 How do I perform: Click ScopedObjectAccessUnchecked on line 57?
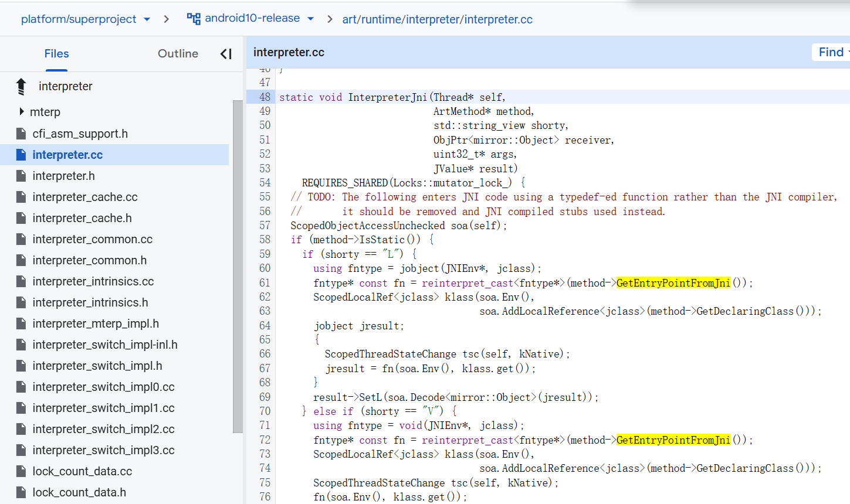tap(368, 226)
